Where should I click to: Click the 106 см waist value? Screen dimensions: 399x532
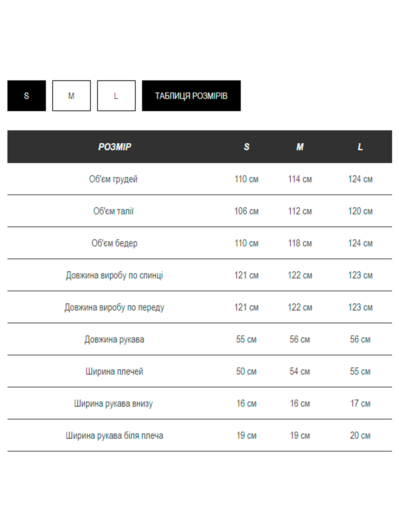click(246, 211)
